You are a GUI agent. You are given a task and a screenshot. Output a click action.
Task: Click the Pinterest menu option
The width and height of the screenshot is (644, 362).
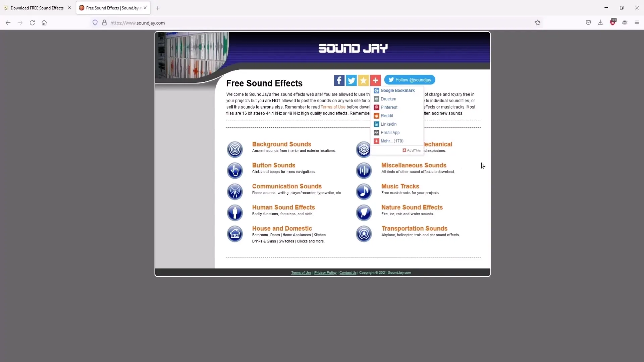[389, 107]
